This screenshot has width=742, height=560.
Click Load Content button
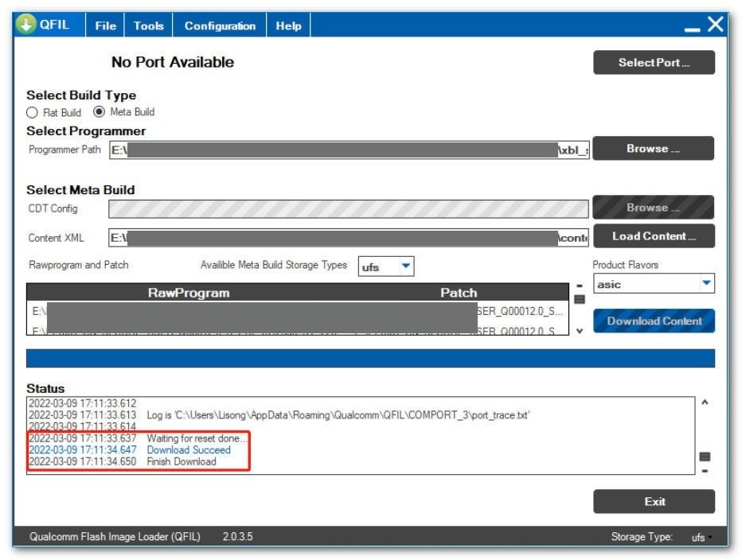pos(654,236)
